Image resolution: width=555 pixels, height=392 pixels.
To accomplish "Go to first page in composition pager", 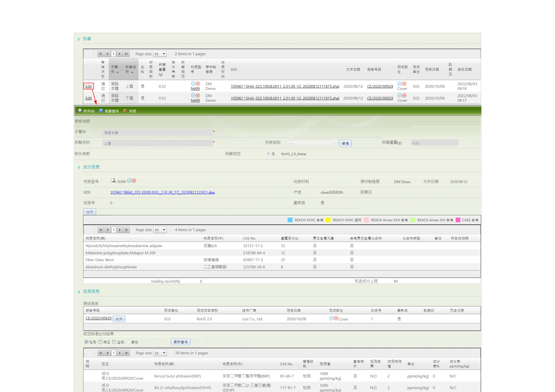I will pos(101,230).
